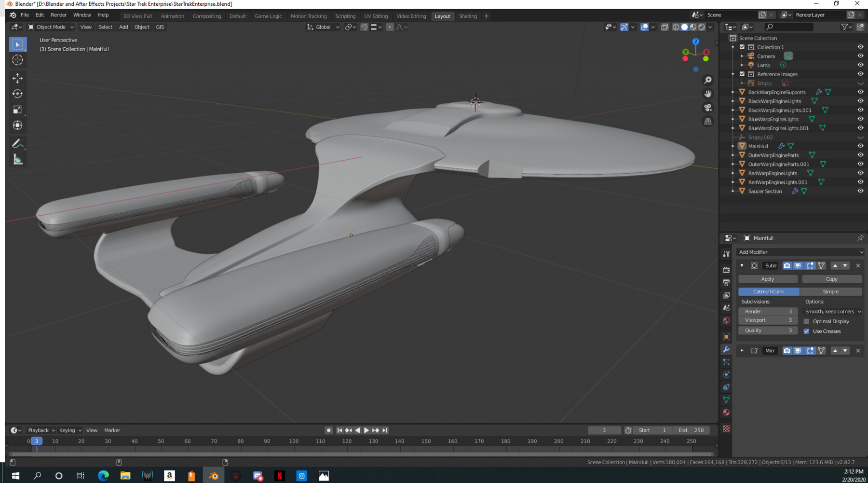Open the Modifier Properties wrench tab
The height and width of the screenshot is (483, 868).
point(726,349)
